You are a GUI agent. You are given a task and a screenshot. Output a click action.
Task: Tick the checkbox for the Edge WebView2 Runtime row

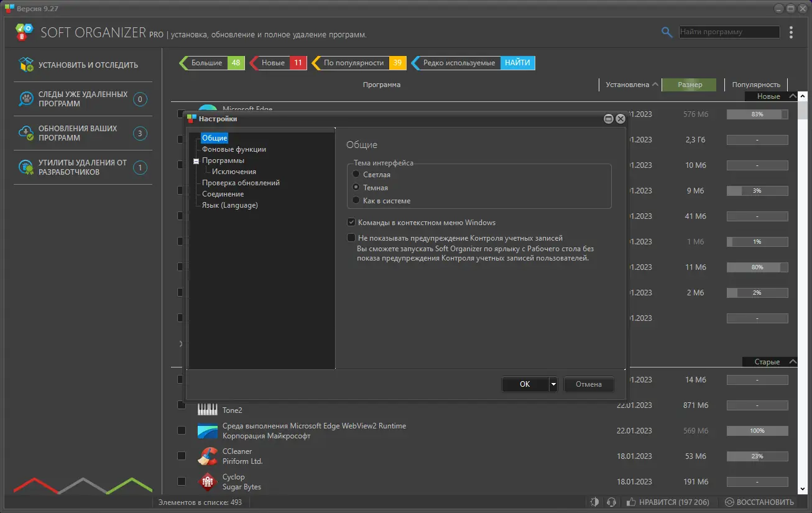[181, 430]
